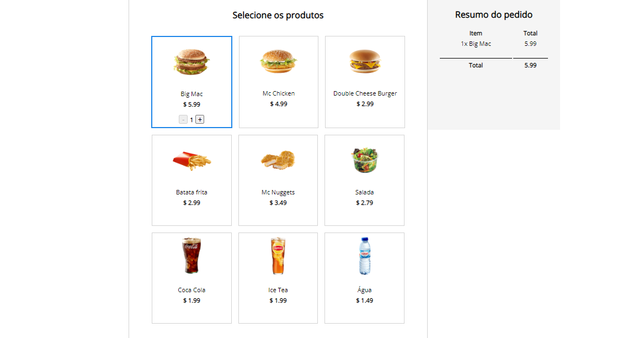644x338 pixels.
Task: Click the Double Cheese Burger image
Action: click(365, 61)
